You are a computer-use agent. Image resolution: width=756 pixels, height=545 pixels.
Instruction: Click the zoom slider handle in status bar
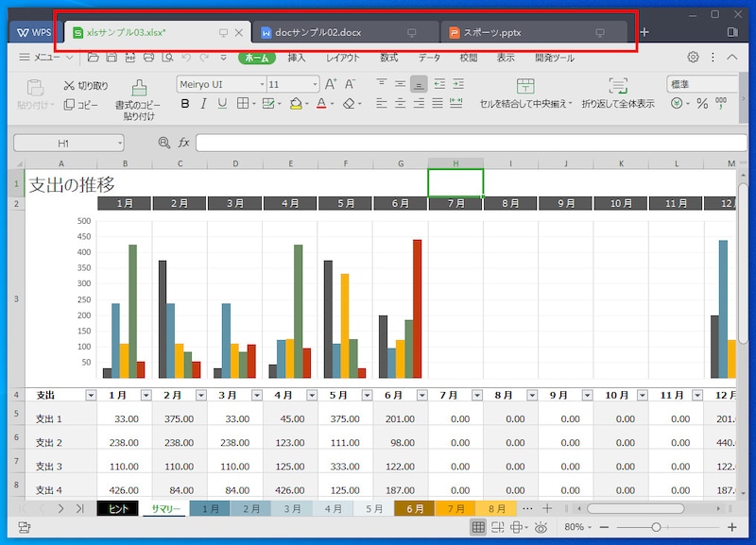(655, 527)
